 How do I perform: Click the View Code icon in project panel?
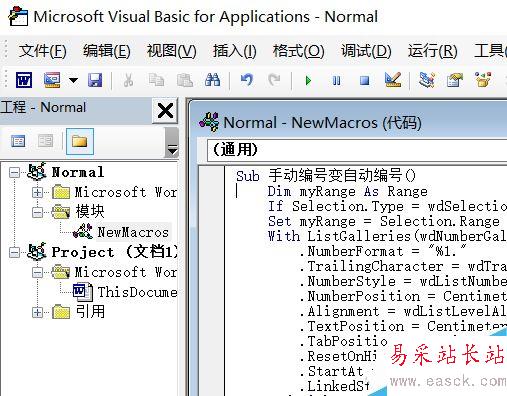(18, 141)
